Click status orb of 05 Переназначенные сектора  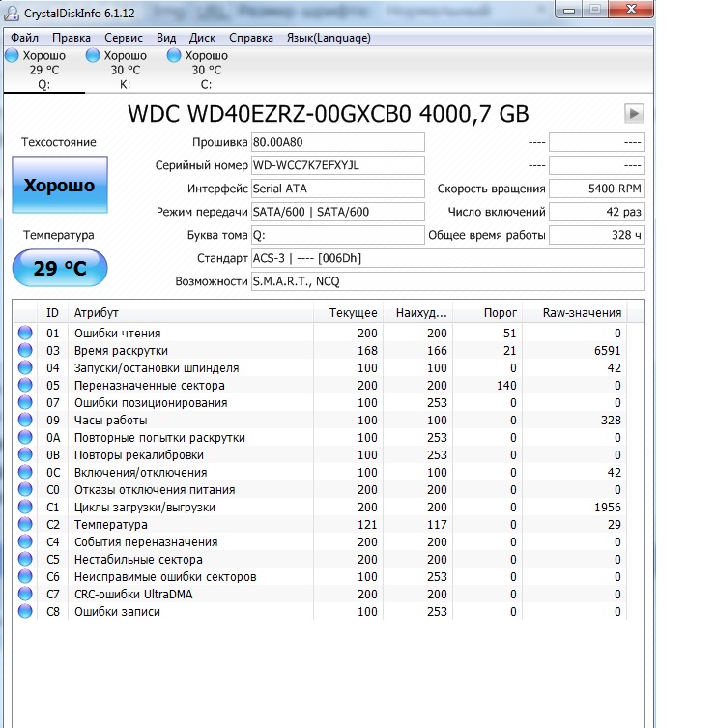coord(25,385)
